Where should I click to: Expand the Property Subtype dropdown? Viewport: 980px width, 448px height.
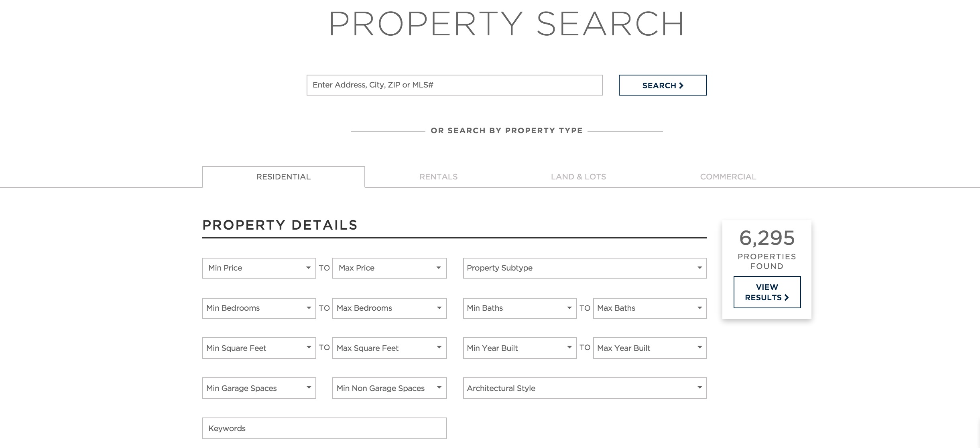point(585,268)
